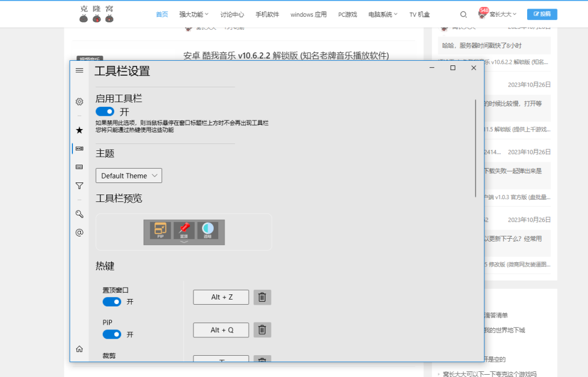Viewport: 588px width, 377px height.
Task: Expand the 强大功能 menu on website
Action: [x=194, y=14]
